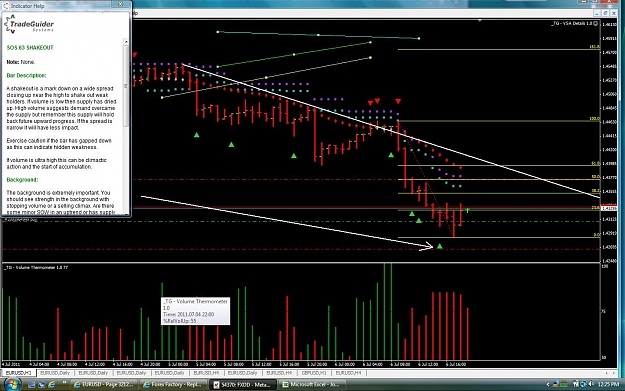
Task: Click the 'Background:' heading in Indicator Help
Action: [x=22, y=180]
